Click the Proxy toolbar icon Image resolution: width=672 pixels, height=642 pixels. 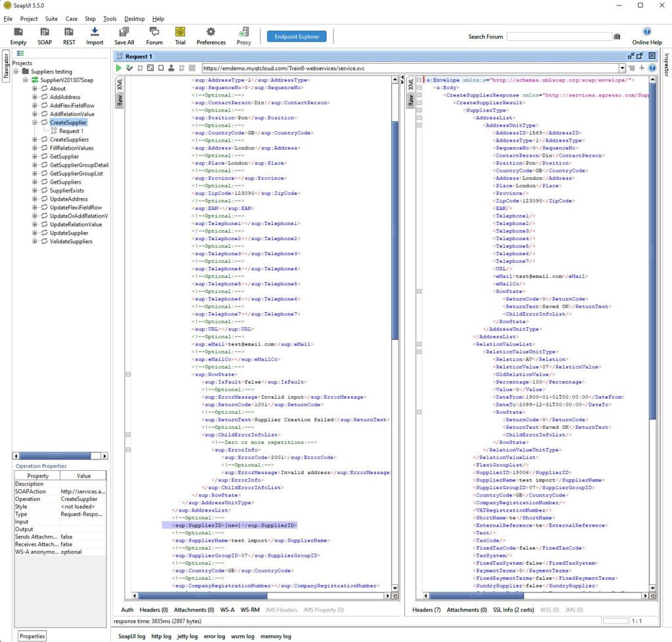click(x=243, y=31)
